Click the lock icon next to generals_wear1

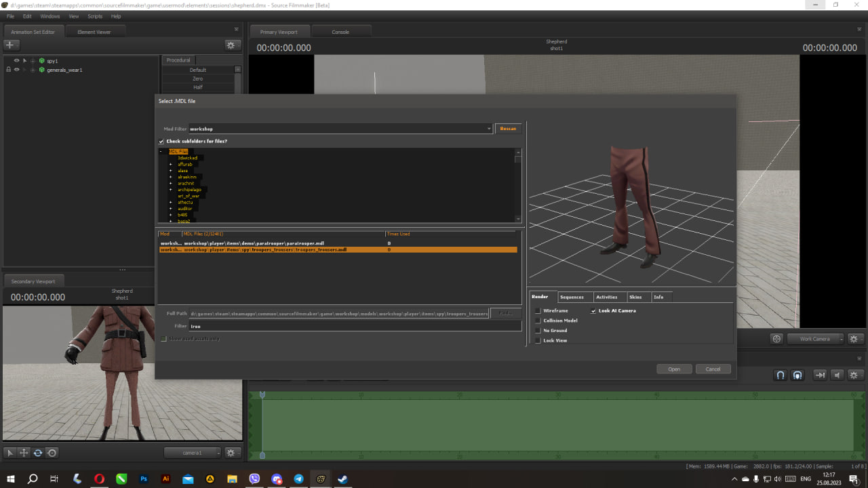pyautogui.click(x=8, y=70)
